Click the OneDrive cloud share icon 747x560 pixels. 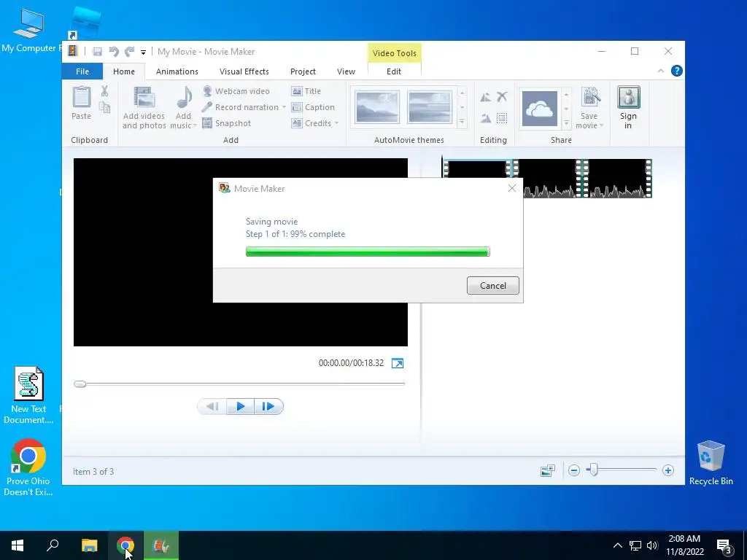click(540, 109)
